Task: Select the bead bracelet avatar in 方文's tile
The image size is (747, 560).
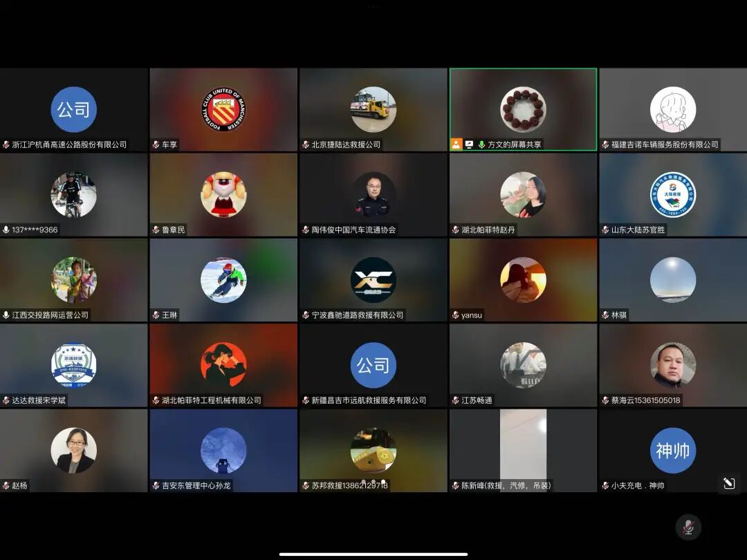Action: coord(523,109)
